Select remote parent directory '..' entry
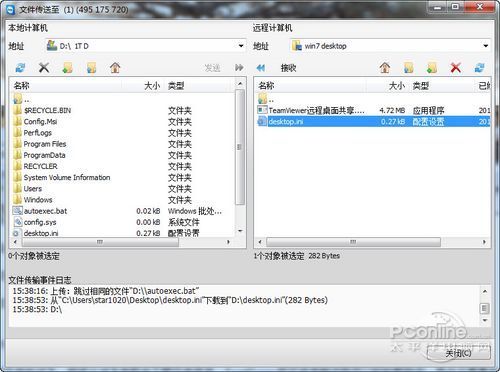Viewport: 500px width, 372px height. (266, 99)
